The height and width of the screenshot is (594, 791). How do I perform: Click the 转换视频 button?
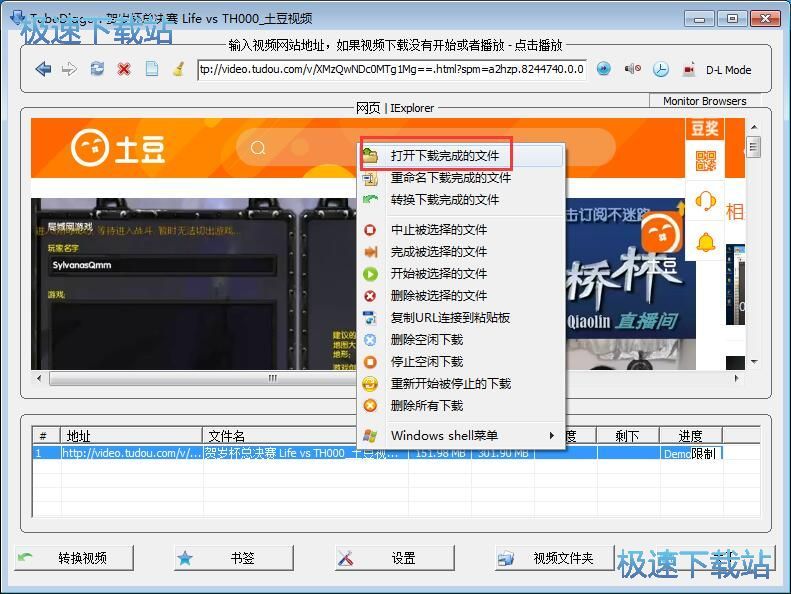(x=75, y=558)
